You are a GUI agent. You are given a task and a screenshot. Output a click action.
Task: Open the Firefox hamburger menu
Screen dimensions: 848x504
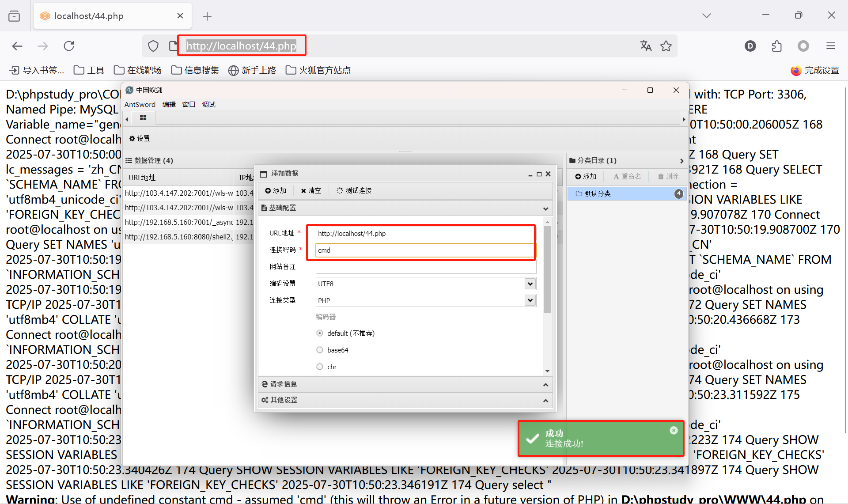click(831, 46)
